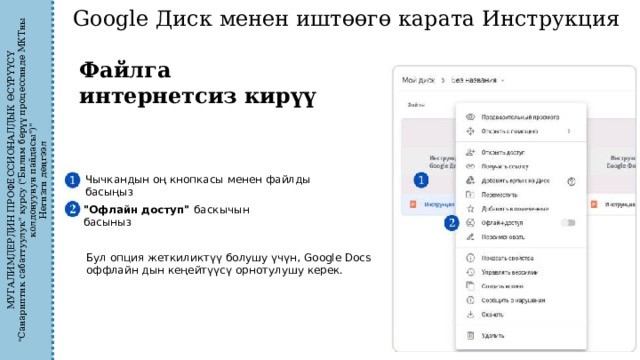The image size is (640, 360).
Task: Click the trash bin icon for Удалить
Action: [x=470, y=336]
